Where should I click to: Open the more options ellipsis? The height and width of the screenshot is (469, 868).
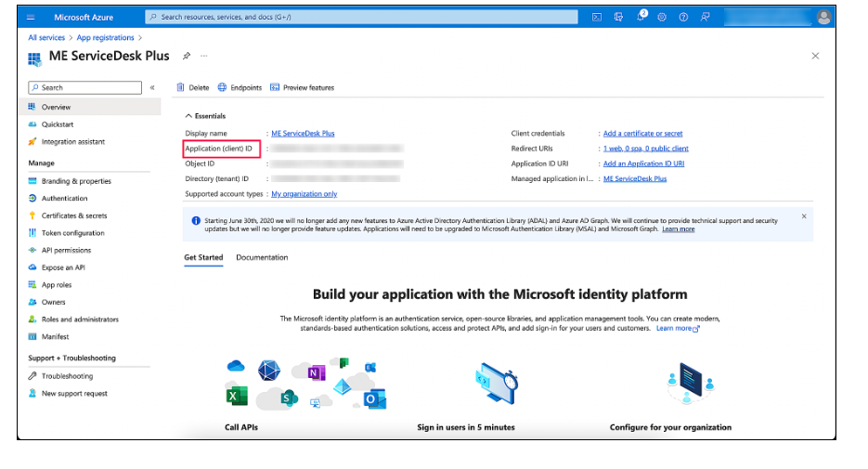(203, 56)
